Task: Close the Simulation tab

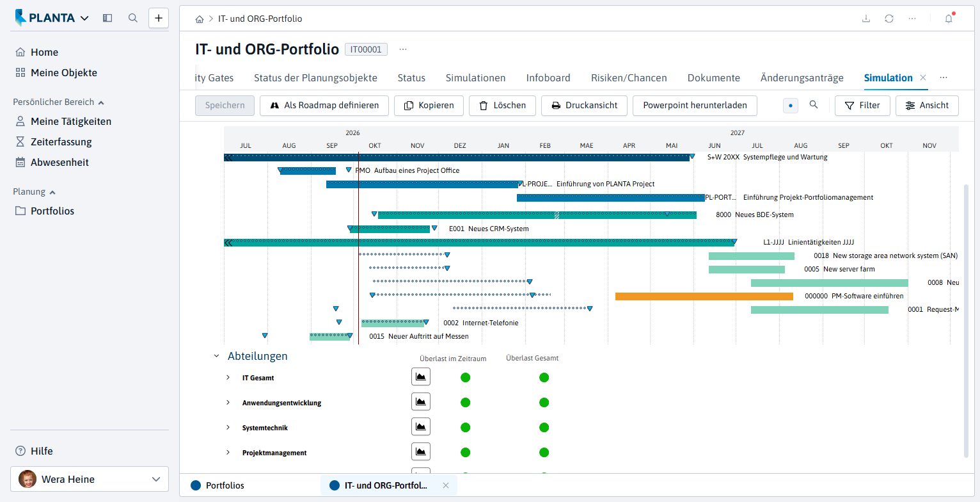Action: [x=923, y=77]
